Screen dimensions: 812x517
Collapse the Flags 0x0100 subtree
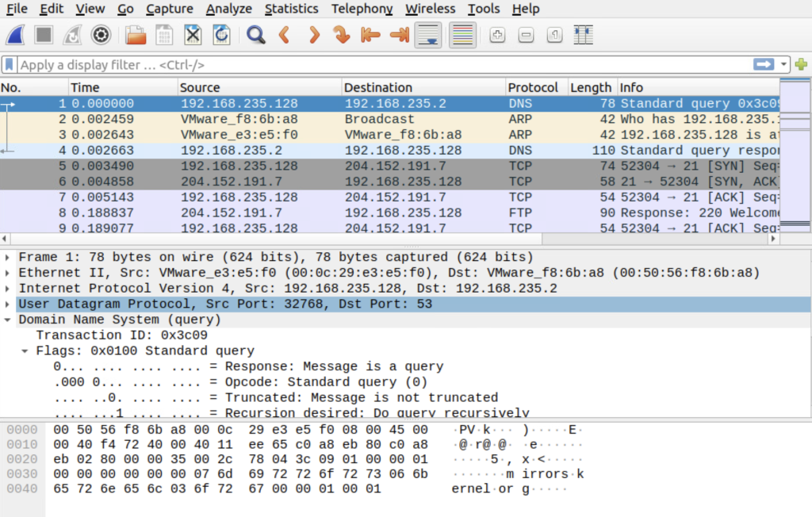coord(25,350)
